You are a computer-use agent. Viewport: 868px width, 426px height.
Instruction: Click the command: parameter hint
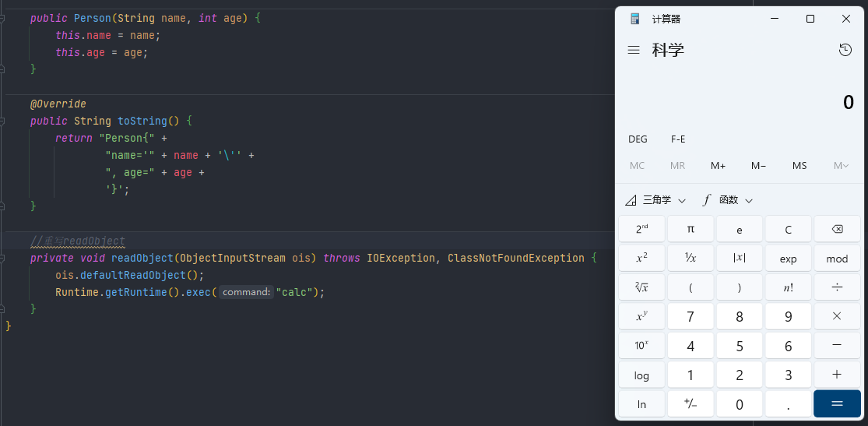[x=246, y=292]
